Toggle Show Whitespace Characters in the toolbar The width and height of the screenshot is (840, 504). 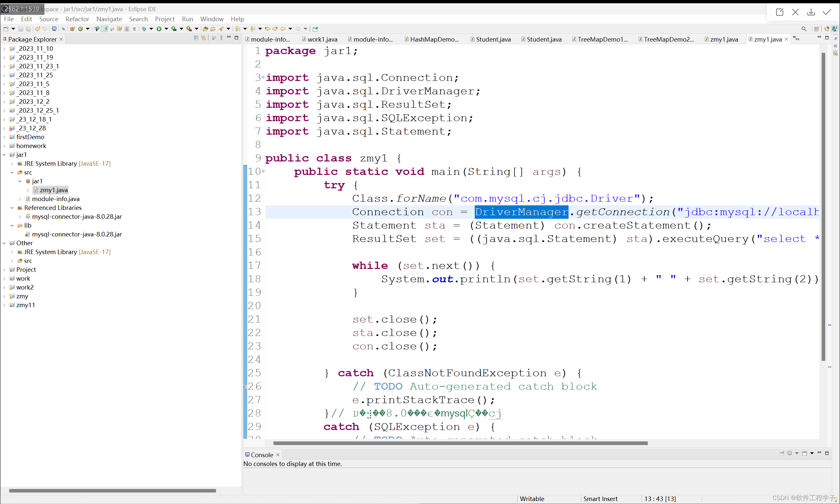(135, 29)
